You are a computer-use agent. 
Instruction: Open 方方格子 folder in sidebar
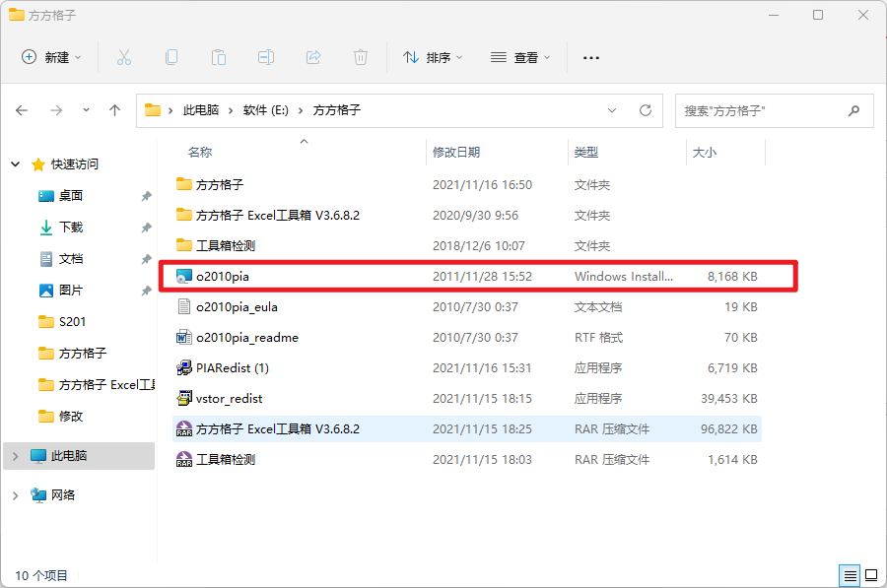[83, 354]
